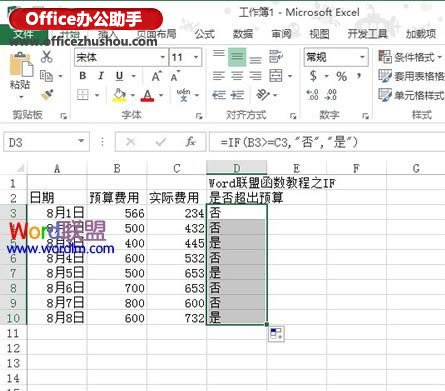The height and width of the screenshot is (391, 445).
Task: Click cell containing 566
Action: click(117, 213)
